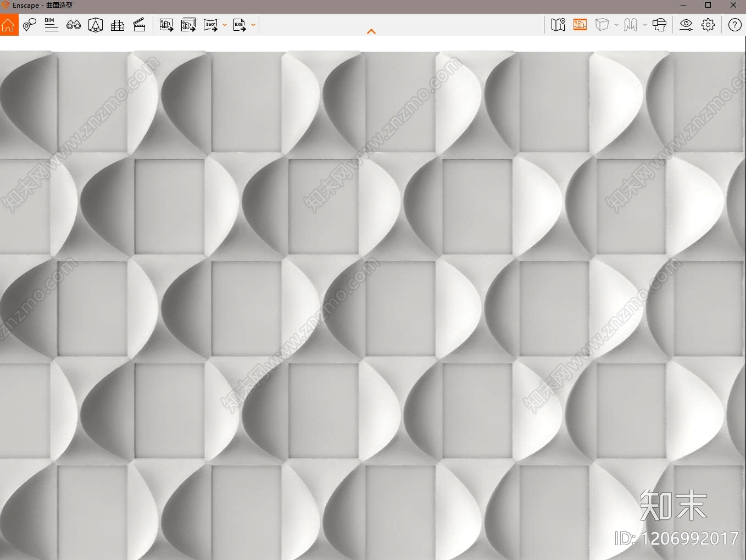Enable the VR headset icon
Screen dimensions: 746x560
659,25
